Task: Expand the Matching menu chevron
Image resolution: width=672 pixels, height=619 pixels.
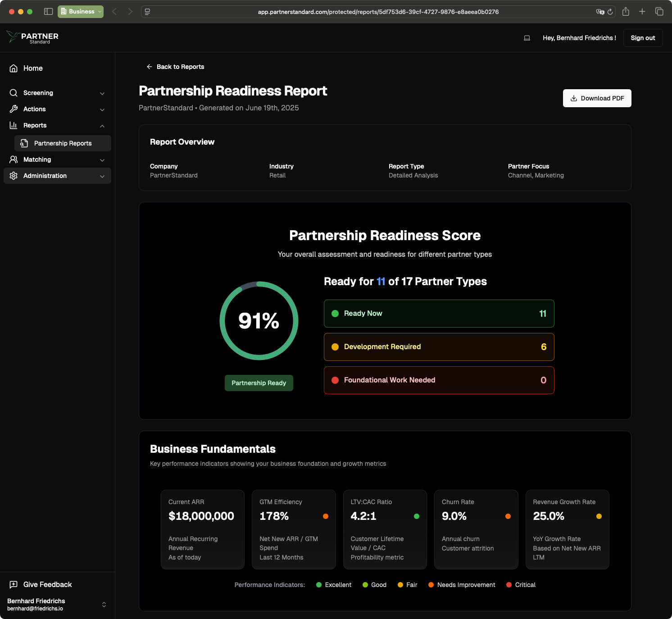Action: coord(102,160)
